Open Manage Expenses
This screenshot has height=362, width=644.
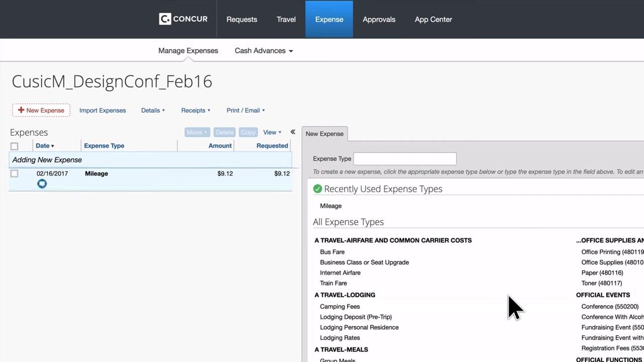[x=188, y=51]
